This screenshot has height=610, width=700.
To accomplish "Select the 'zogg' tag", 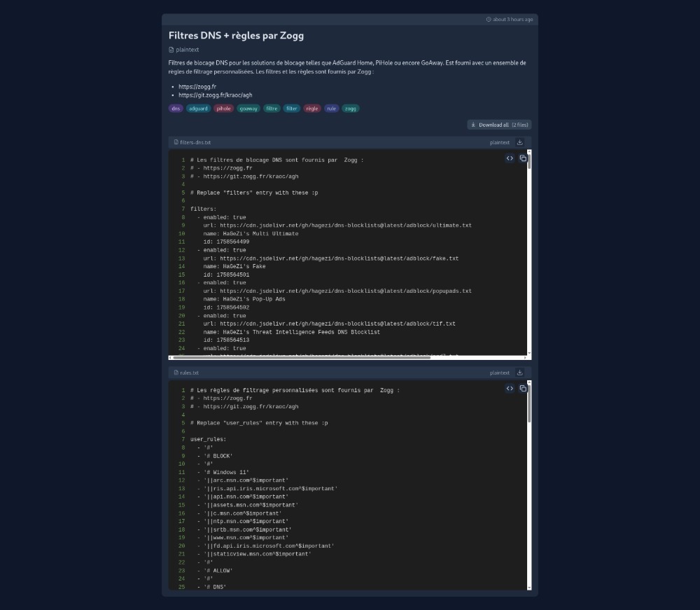I will click(351, 109).
